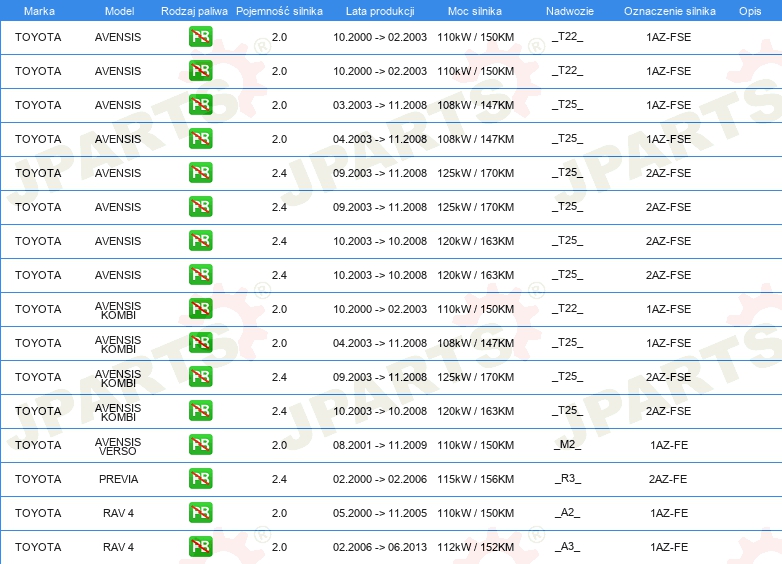Screen dimensions: 782x564
Task: Select the production years 05.2000 -> 11.2005
Action: pos(380,513)
